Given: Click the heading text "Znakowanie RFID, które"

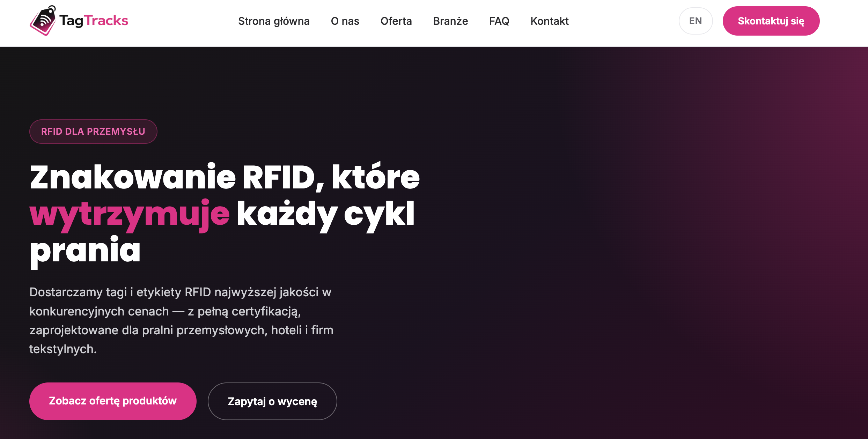Looking at the screenshot, I should pos(225,177).
